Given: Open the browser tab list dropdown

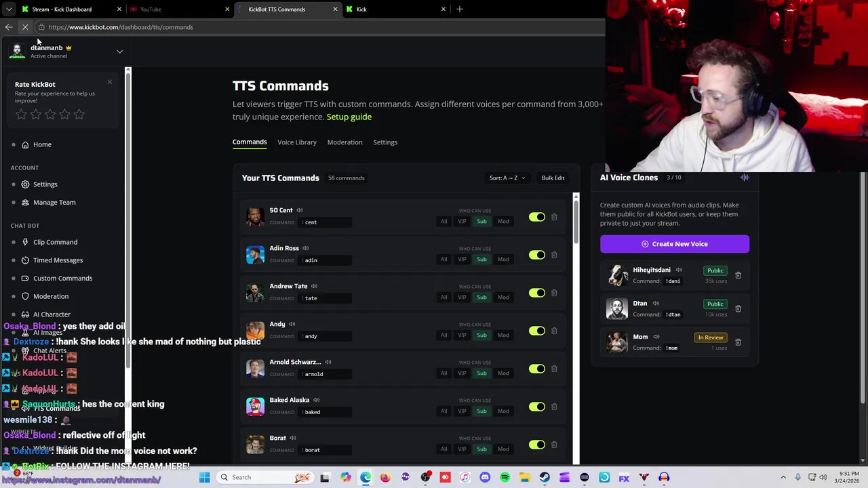Looking at the screenshot, I should pyautogui.click(x=9, y=9).
